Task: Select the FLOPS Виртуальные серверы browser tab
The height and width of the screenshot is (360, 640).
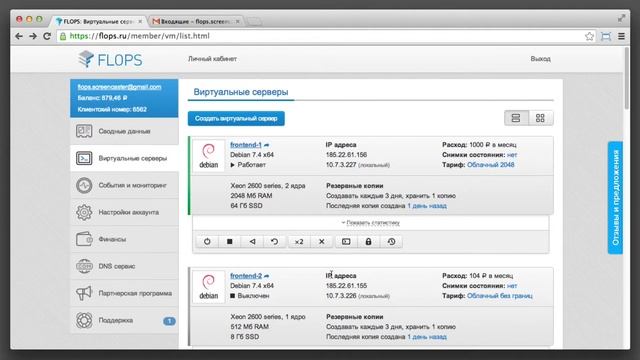Action: tap(98, 21)
